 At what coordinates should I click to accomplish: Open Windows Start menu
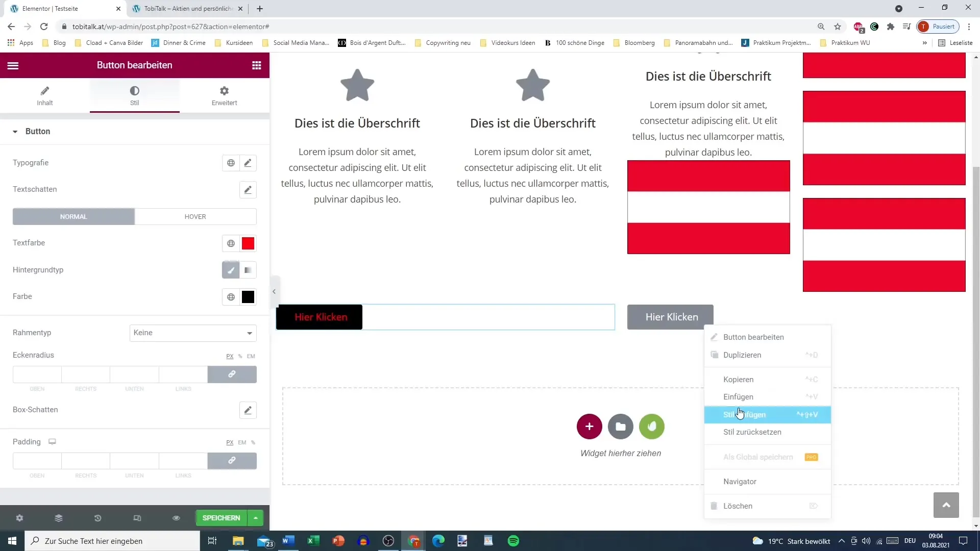click(x=12, y=541)
